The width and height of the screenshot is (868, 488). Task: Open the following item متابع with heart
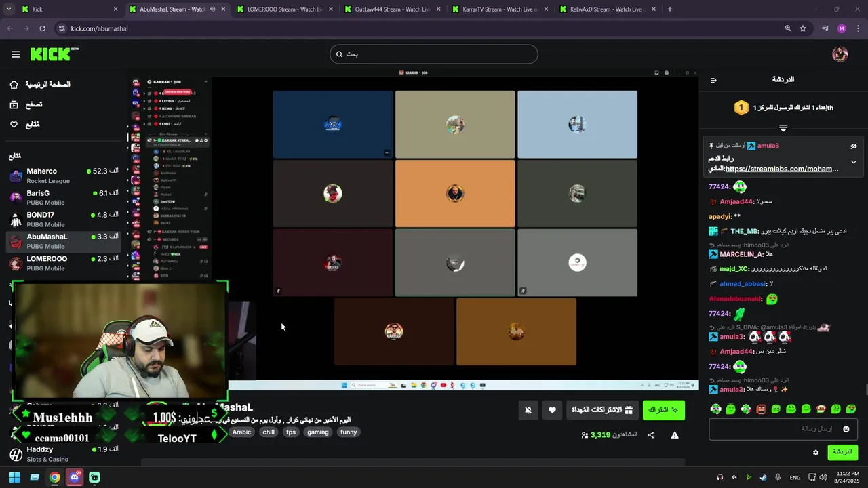(24, 125)
